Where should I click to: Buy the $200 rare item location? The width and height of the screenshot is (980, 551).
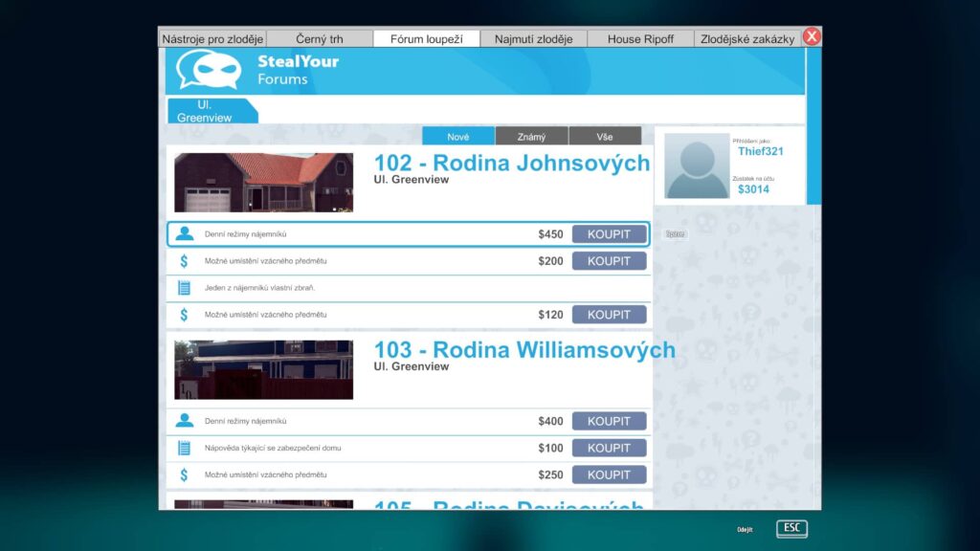609,261
